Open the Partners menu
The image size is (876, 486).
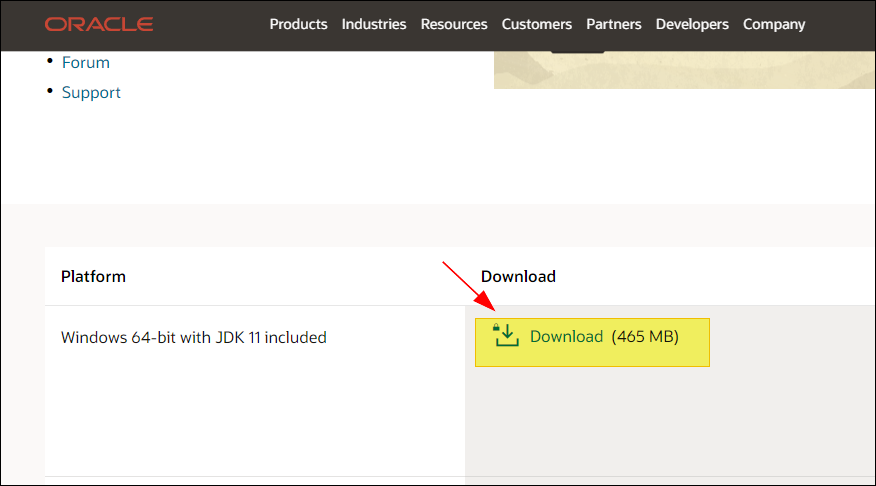[613, 24]
